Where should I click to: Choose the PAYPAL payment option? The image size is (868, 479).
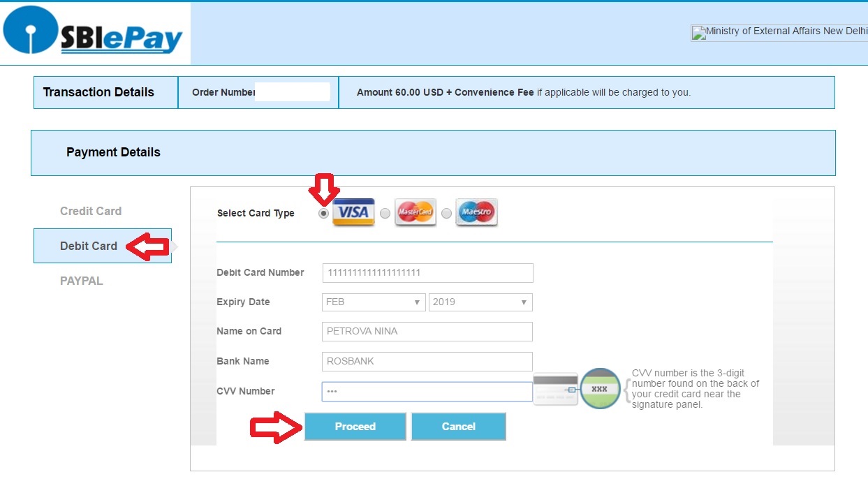coord(81,281)
